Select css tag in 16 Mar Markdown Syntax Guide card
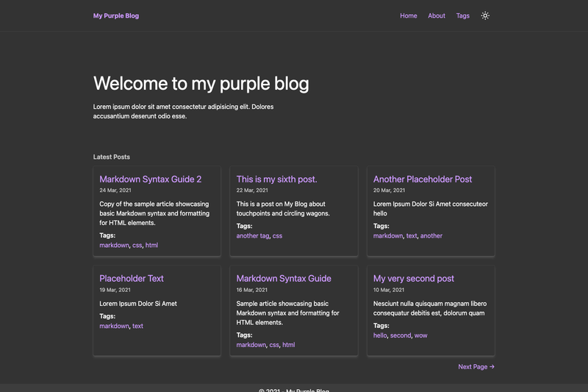 [274, 345]
